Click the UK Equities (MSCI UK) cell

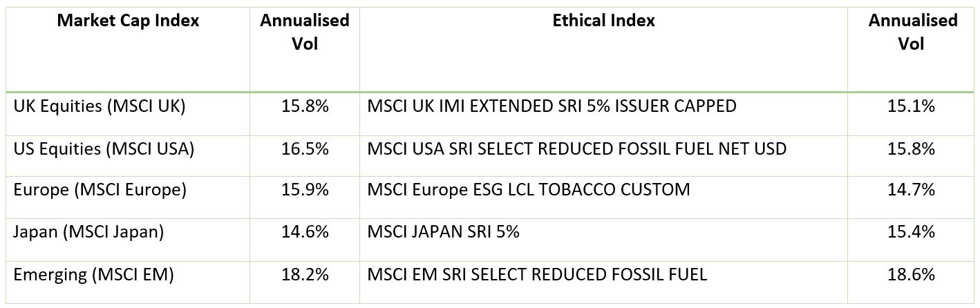click(x=100, y=106)
